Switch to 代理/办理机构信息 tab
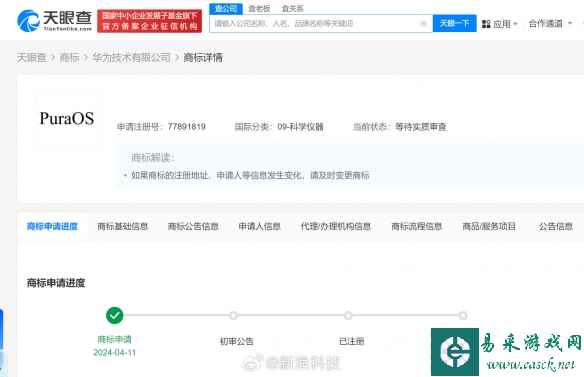 point(336,226)
